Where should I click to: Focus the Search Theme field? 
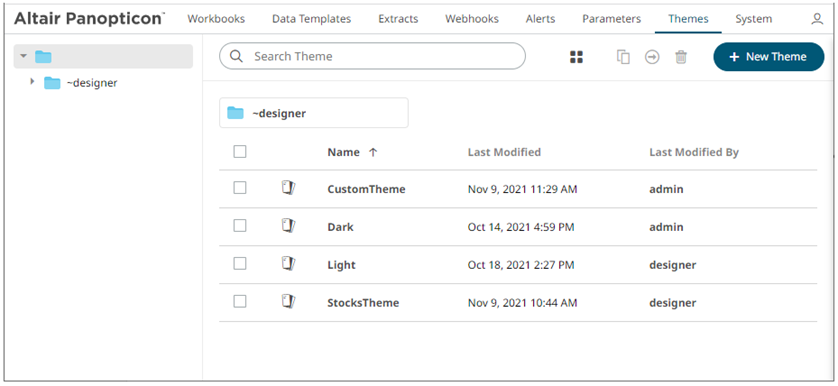(373, 56)
